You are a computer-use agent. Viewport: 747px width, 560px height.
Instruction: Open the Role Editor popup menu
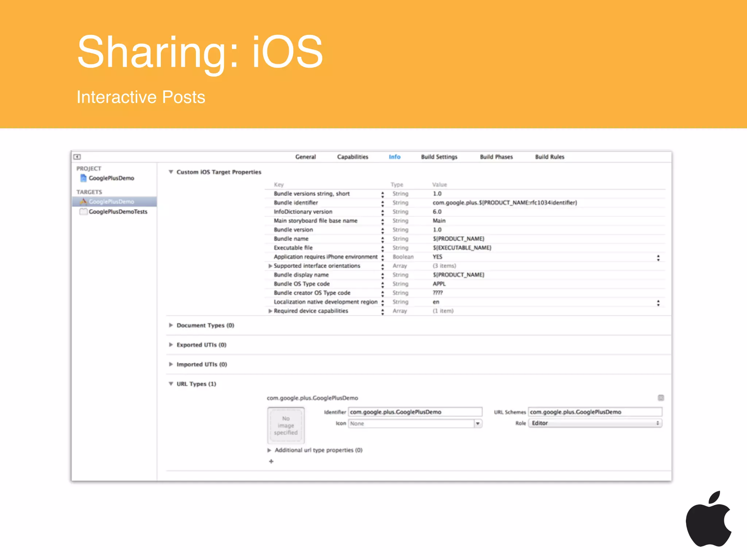595,423
